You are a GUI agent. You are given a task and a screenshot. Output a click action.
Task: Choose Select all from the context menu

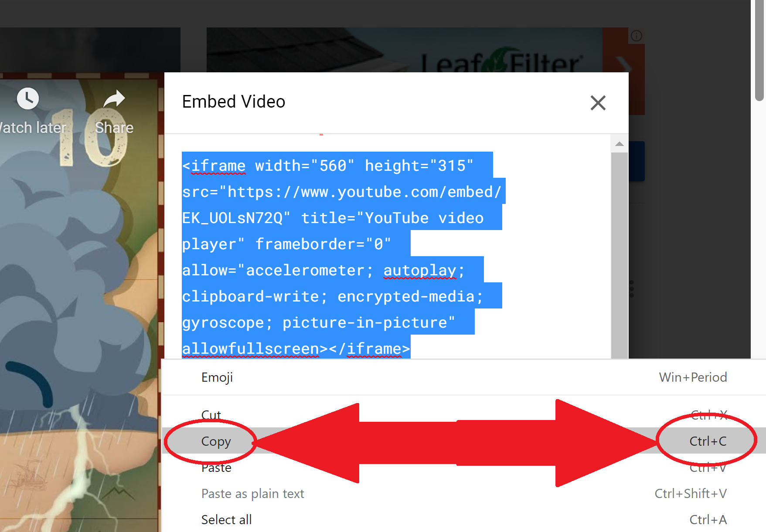(227, 520)
